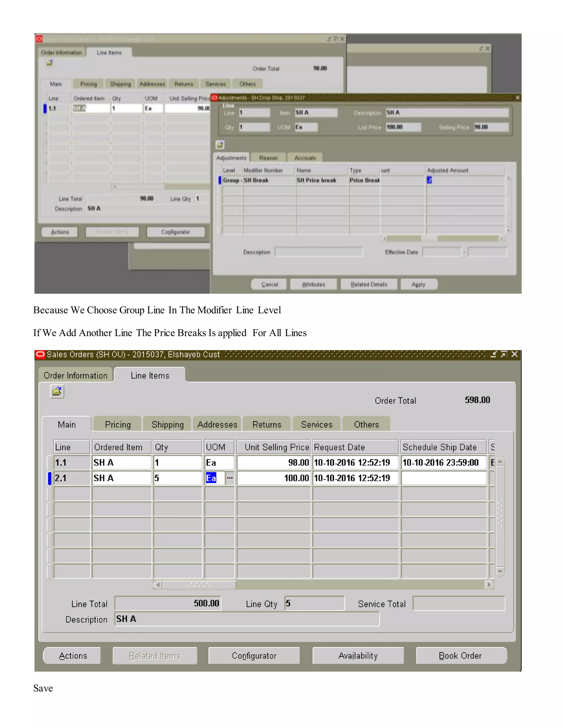The height and width of the screenshot is (728, 563).
Task: Click Modifier Number SH Break cell
Action: coord(269,180)
